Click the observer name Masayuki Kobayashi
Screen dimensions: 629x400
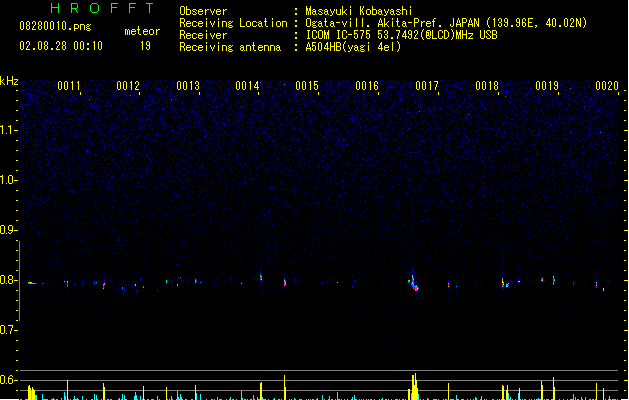click(359, 11)
